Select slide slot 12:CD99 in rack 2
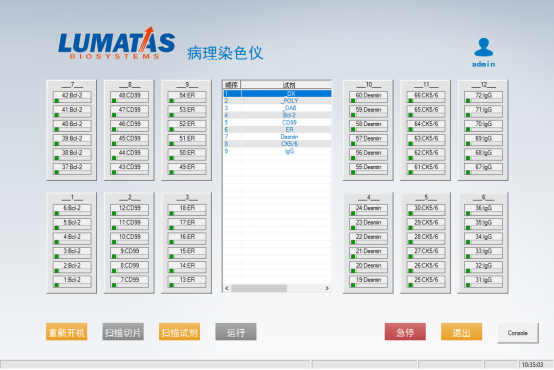The width and height of the screenshot is (554, 370). (129, 209)
